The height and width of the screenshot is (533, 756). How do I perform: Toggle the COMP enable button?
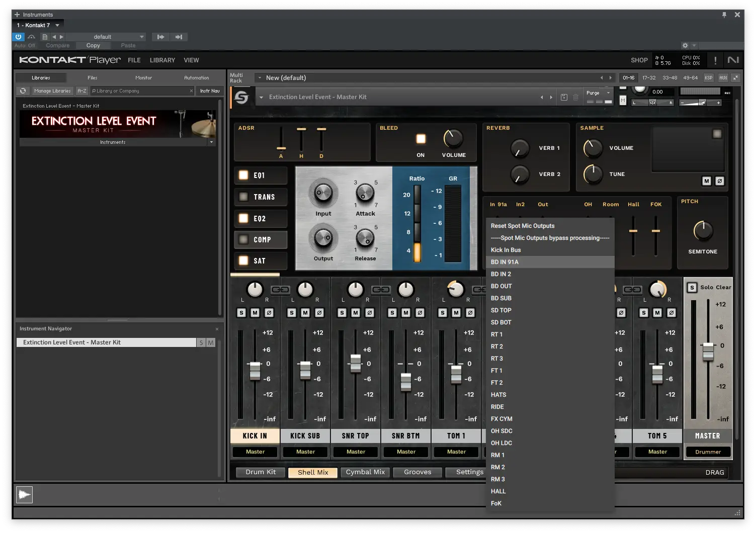coord(243,239)
